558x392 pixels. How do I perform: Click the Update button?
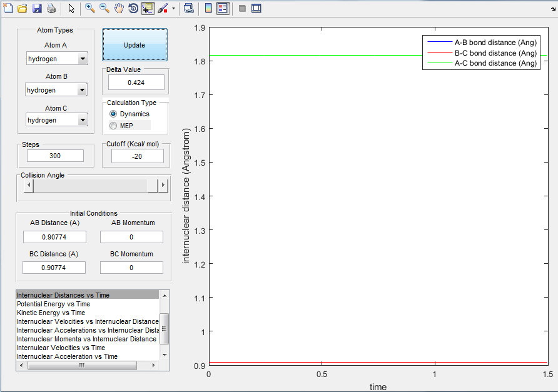(134, 45)
